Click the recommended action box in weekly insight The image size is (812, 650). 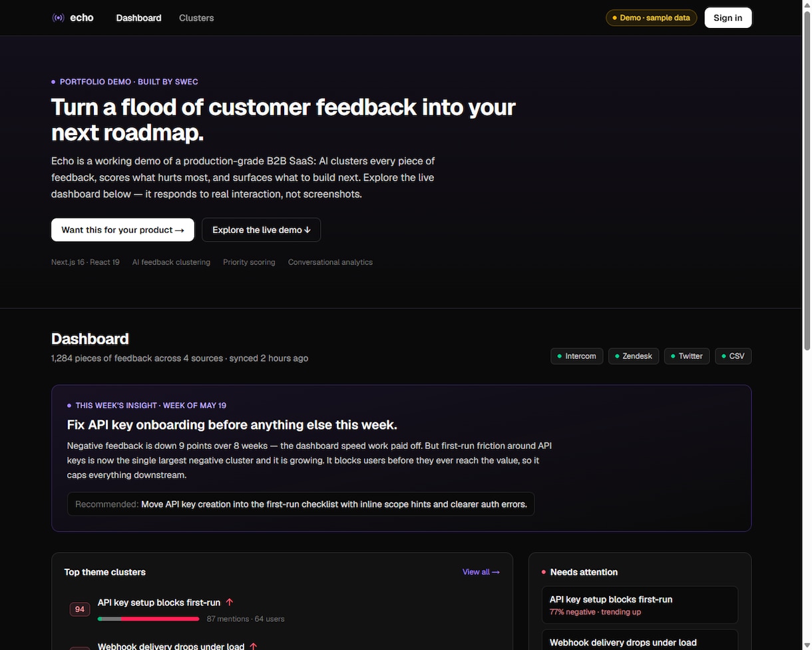tap(301, 504)
